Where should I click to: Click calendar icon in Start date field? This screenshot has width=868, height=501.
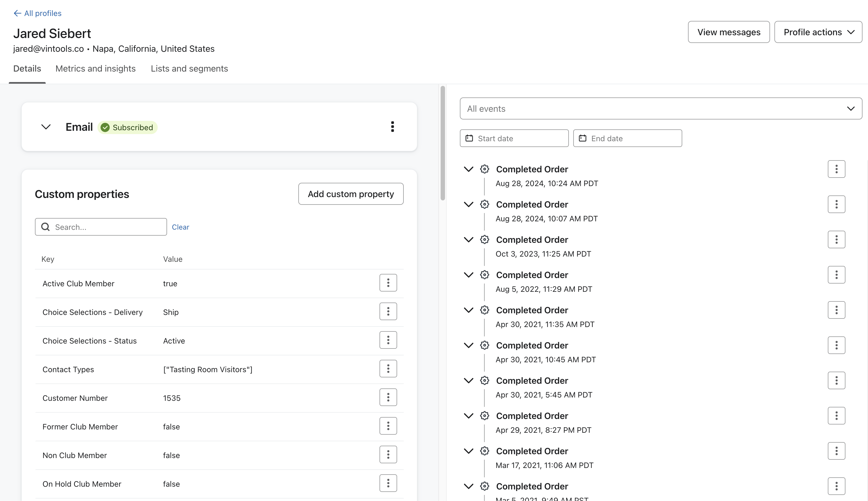click(469, 138)
